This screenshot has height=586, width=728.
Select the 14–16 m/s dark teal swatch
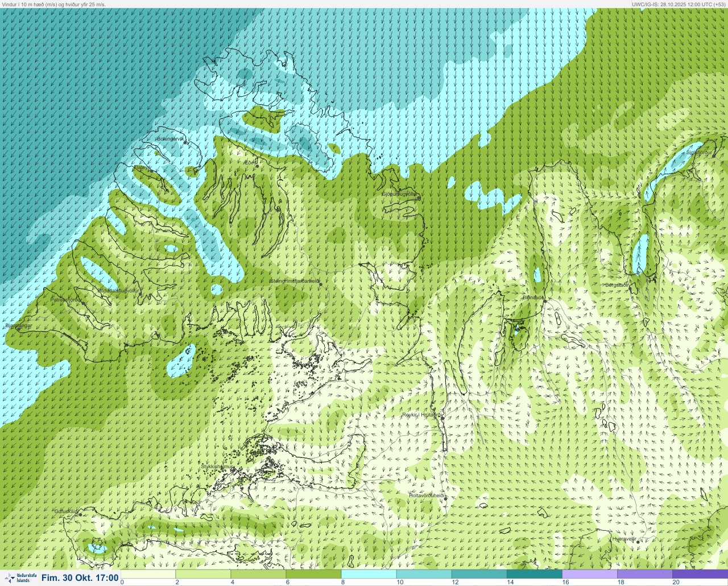(x=535, y=574)
